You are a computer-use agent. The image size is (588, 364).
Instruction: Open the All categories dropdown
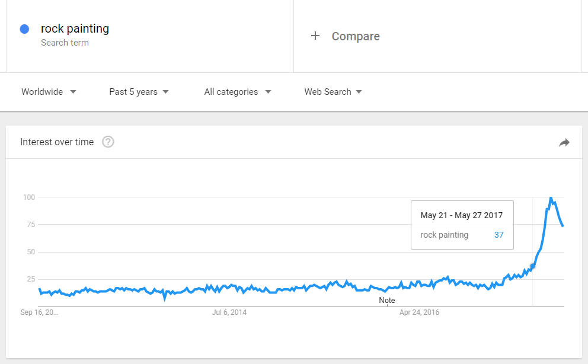coord(237,92)
